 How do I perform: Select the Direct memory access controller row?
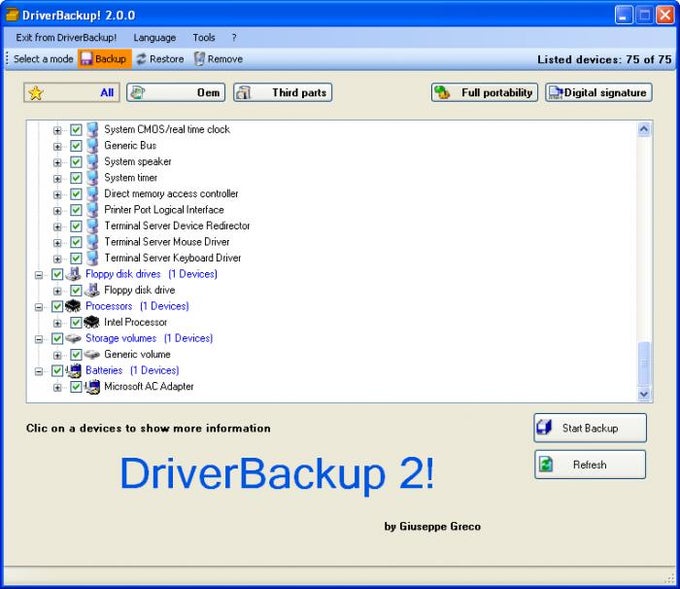(171, 194)
